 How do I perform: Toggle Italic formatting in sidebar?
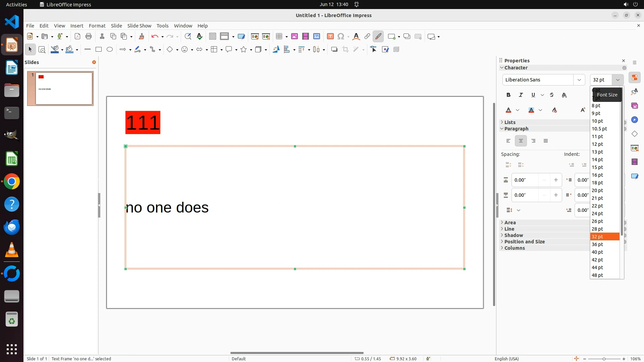click(x=521, y=95)
